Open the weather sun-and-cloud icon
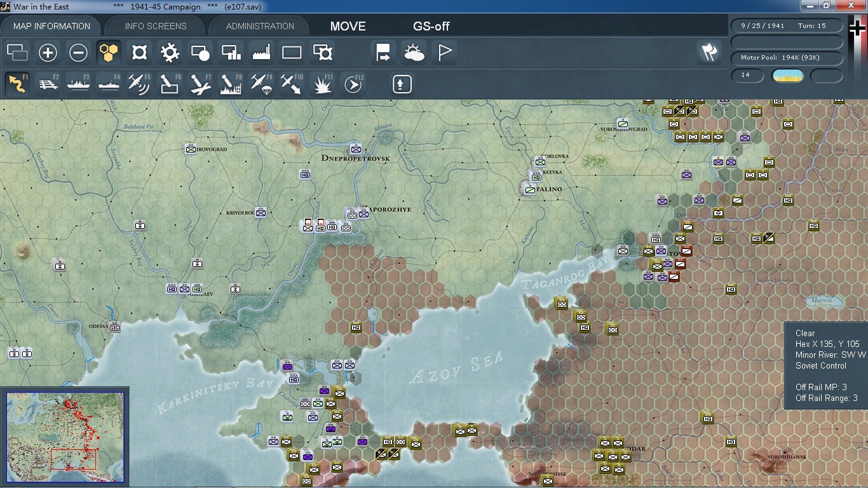Screen dimensions: 868x488 [x=414, y=53]
